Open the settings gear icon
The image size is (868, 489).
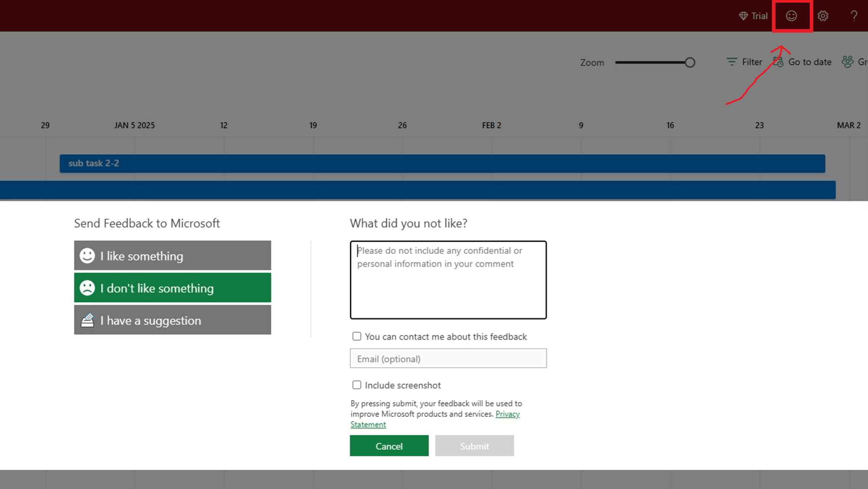(x=823, y=16)
